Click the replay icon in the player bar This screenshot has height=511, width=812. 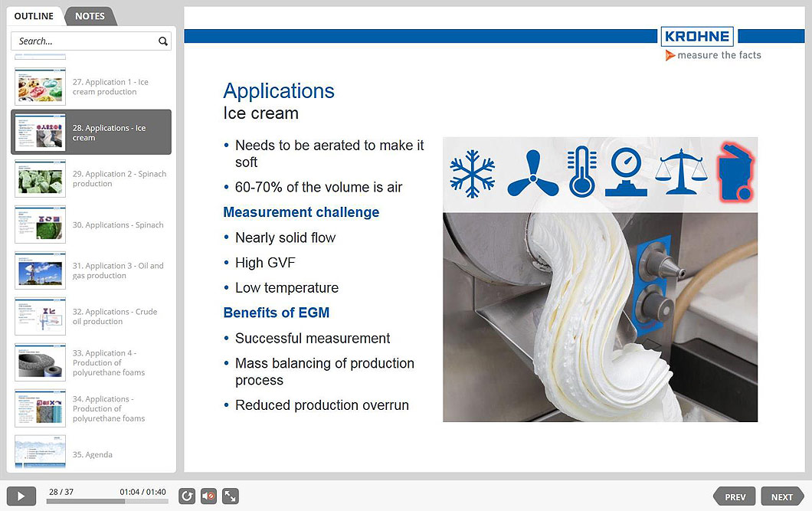[x=186, y=496]
